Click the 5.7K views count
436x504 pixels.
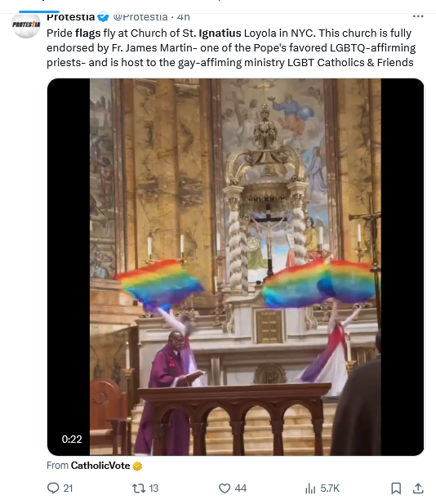click(x=330, y=488)
